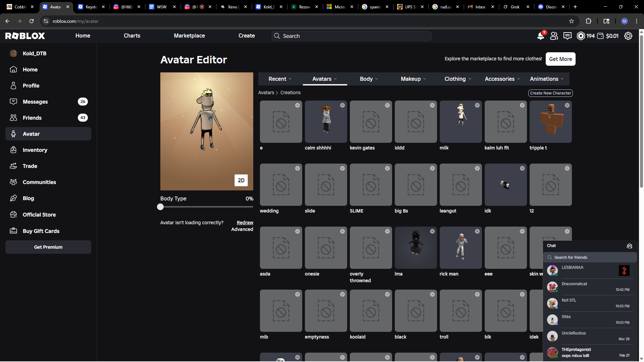This screenshot has width=644, height=362.
Task: Open Messages in the sidebar
Action: [48, 102]
